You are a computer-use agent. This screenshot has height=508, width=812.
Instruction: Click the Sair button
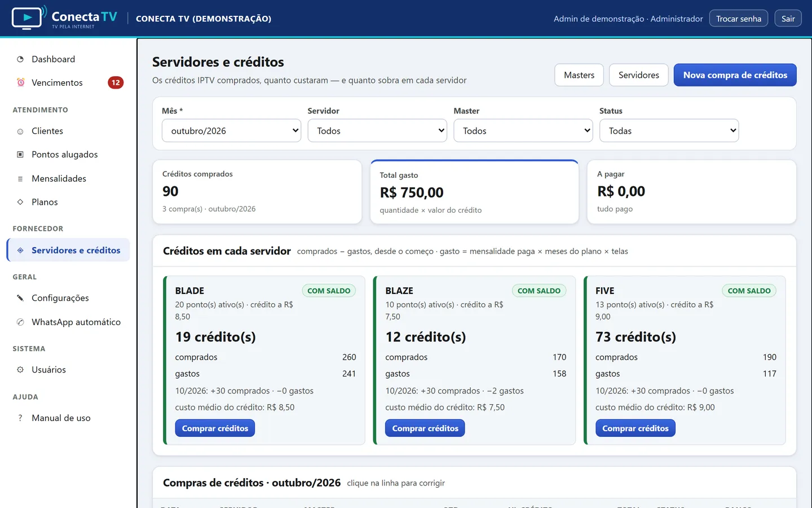point(788,19)
